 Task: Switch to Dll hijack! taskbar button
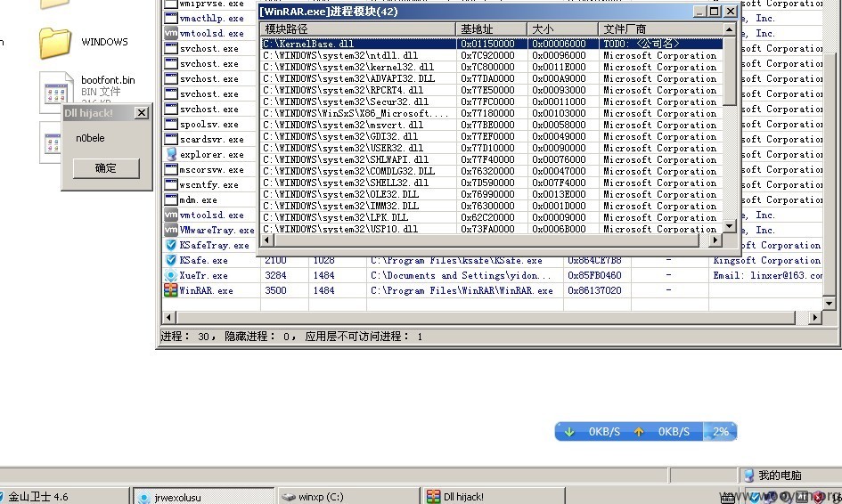tap(494, 497)
